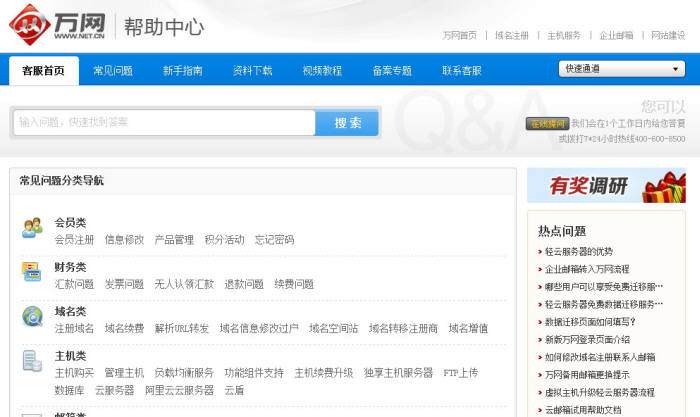Select the 客服首页 tab

coord(44,71)
